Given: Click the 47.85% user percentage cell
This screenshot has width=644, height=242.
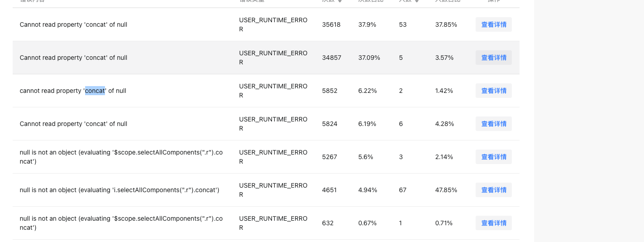Looking at the screenshot, I should click(x=446, y=190).
